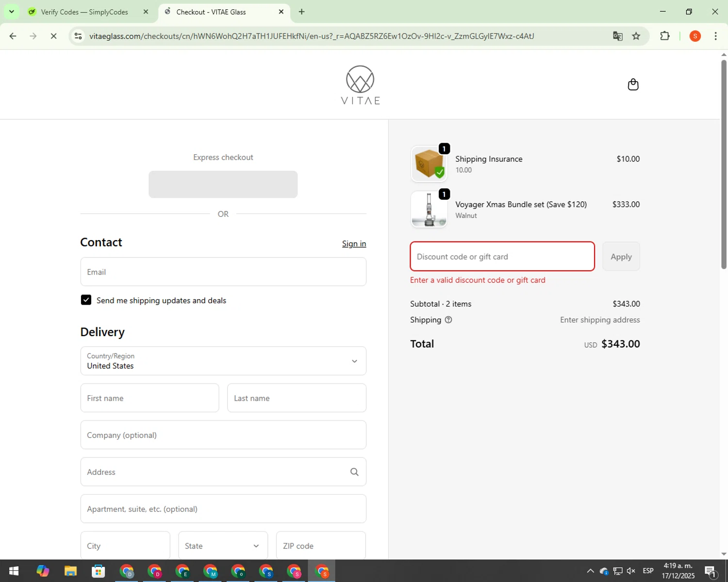Show hidden system tray icons
The image size is (728, 582).
pos(590,571)
